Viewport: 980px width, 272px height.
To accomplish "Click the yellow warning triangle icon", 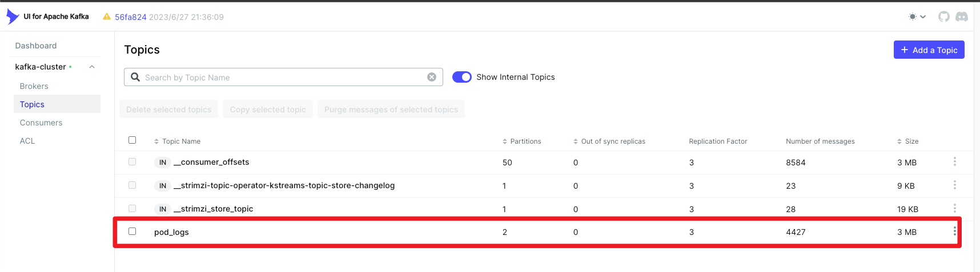I will pos(106,17).
